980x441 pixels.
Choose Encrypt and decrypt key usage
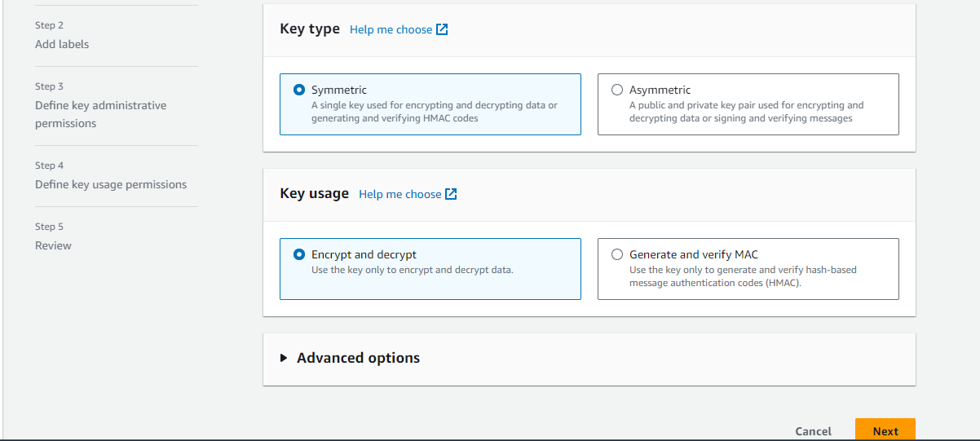[299, 254]
